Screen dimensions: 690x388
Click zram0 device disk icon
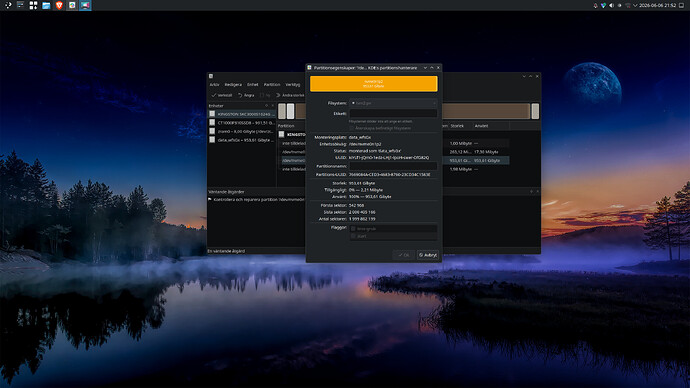[x=212, y=131]
